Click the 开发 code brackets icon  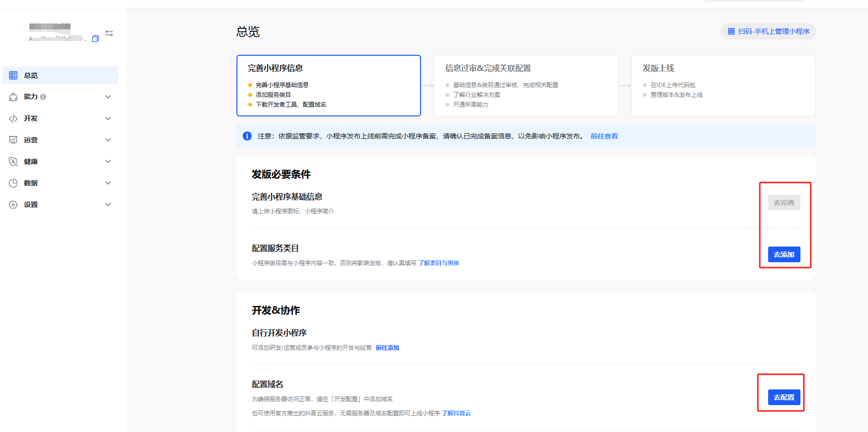(13, 118)
